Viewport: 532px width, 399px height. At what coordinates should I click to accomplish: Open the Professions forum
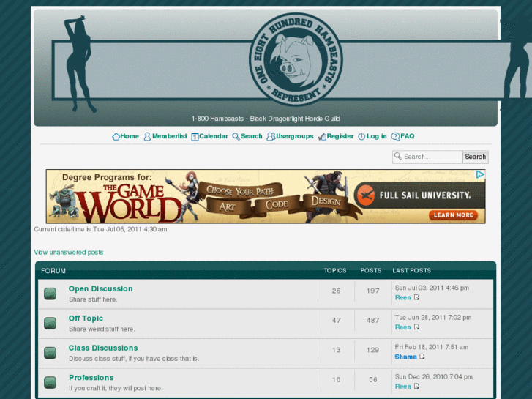(x=91, y=378)
